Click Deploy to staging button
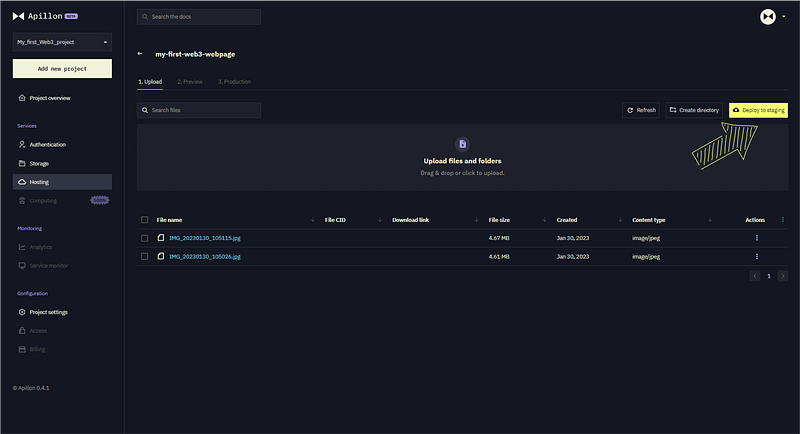 click(x=758, y=110)
